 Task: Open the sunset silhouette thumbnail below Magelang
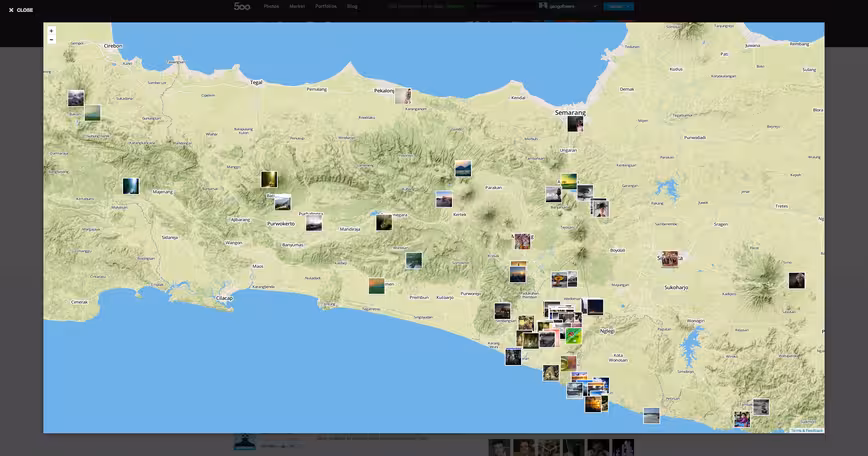click(x=518, y=274)
